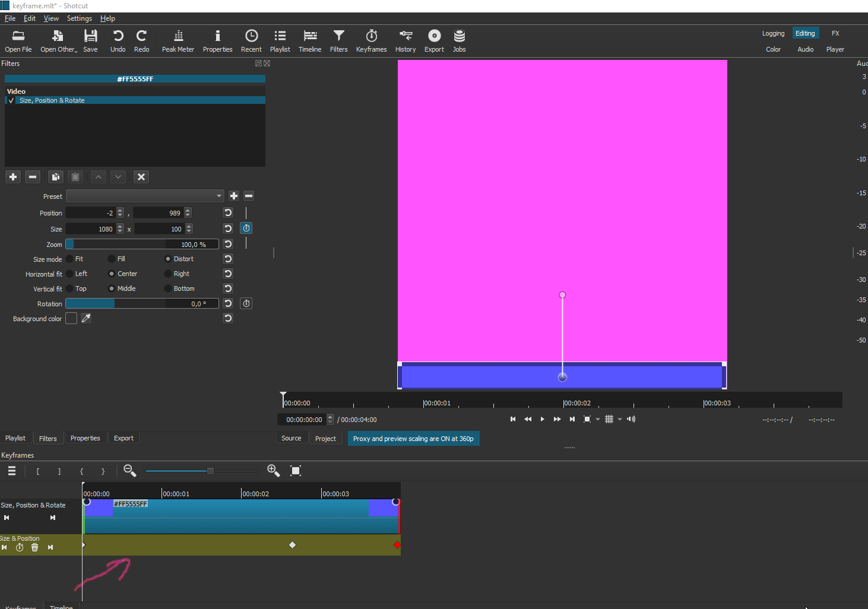This screenshot has width=868, height=609.
Task: Disable the Size, Position & Rotate filter checkbox
Action: click(11, 100)
